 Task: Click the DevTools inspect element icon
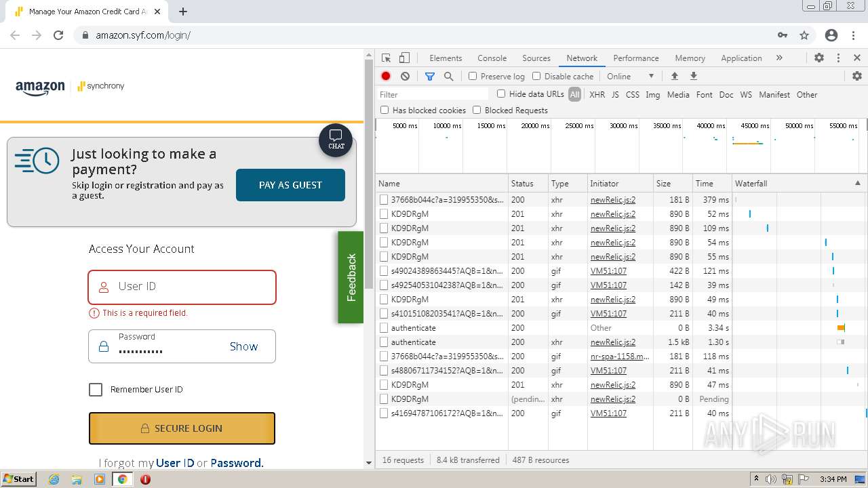coord(386,58)
